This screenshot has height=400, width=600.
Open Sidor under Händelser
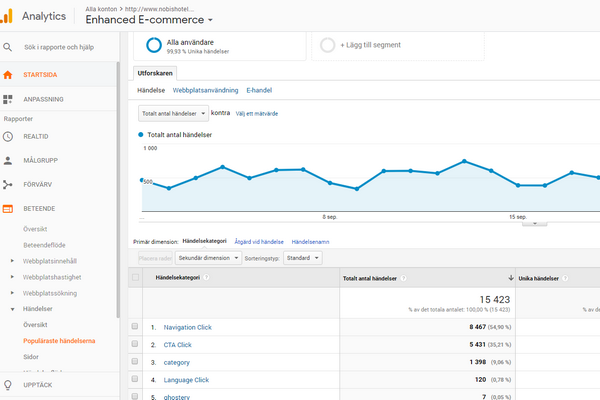click(x=31, y=357)
